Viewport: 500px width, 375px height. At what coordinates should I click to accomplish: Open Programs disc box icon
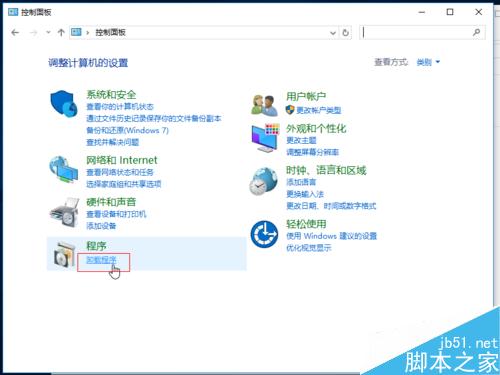coord(64,254)
